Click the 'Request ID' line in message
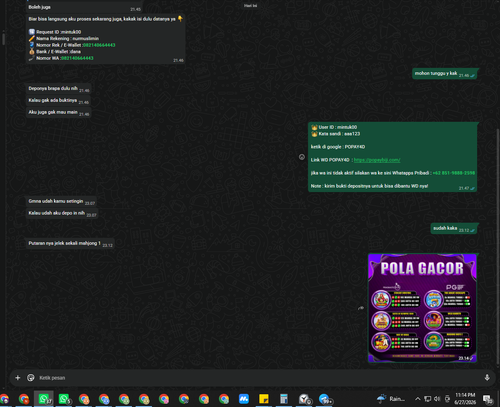 coord(55,32)
